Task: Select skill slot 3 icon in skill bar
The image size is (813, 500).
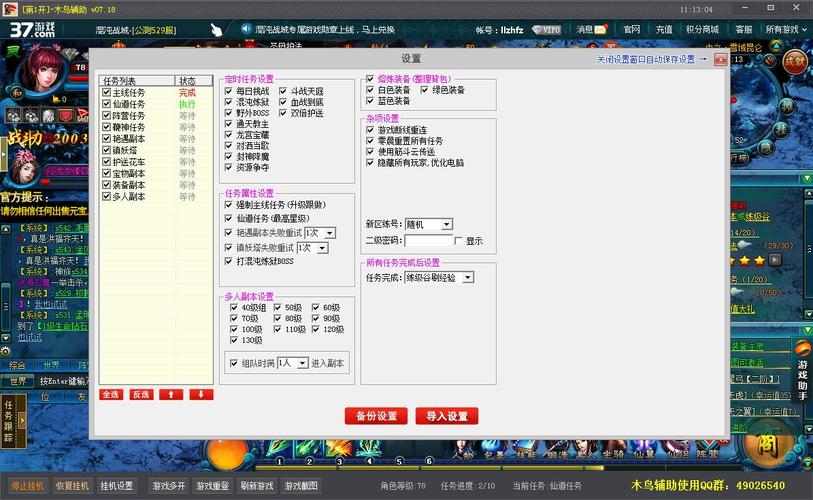Action: [x=339, y=449]
